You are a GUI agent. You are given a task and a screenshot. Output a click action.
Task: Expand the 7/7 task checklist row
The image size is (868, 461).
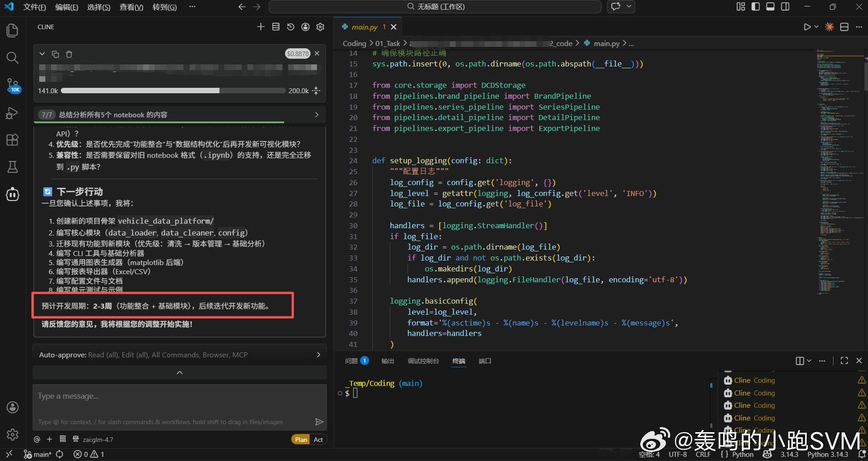click(179, 115)
